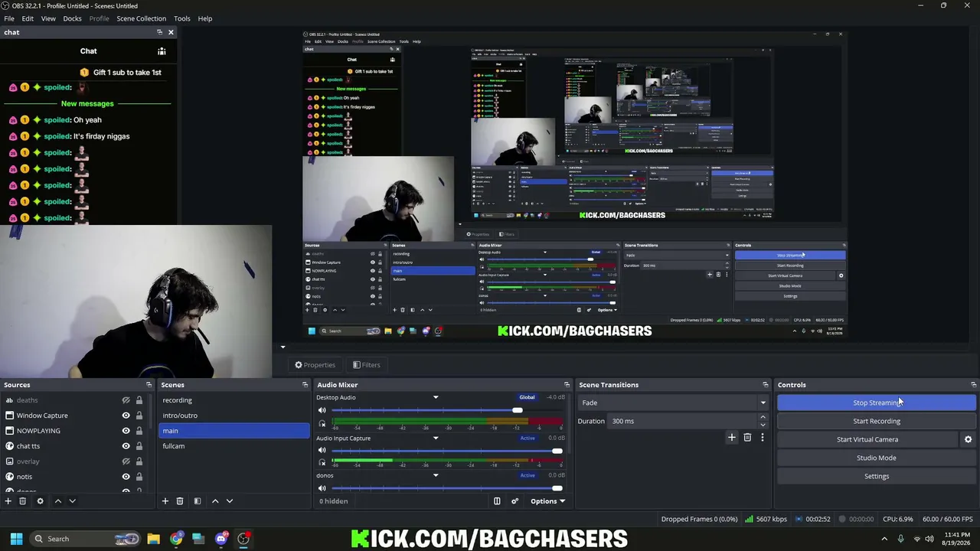Image resolution: width=980 pixels, height=551 pixels.
Task: Open the File menu
Action: pos(9,18)
